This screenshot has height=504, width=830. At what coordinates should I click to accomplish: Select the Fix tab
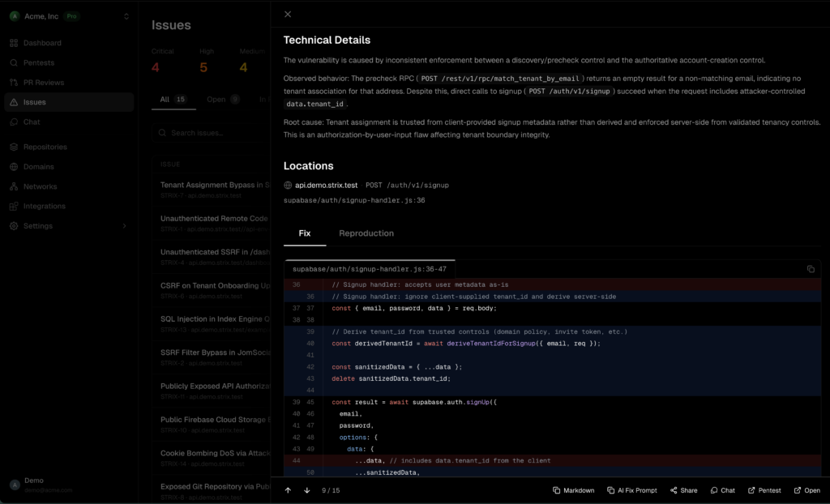(305, 233)
